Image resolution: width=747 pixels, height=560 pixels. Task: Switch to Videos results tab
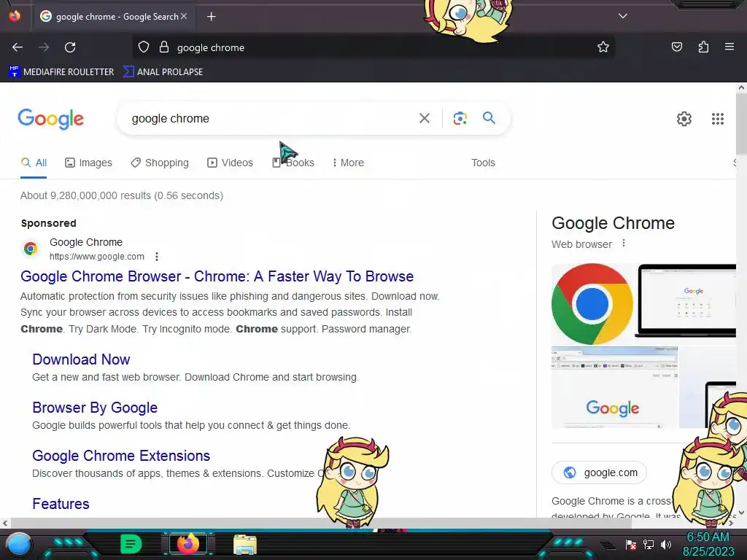coord(230,163)
